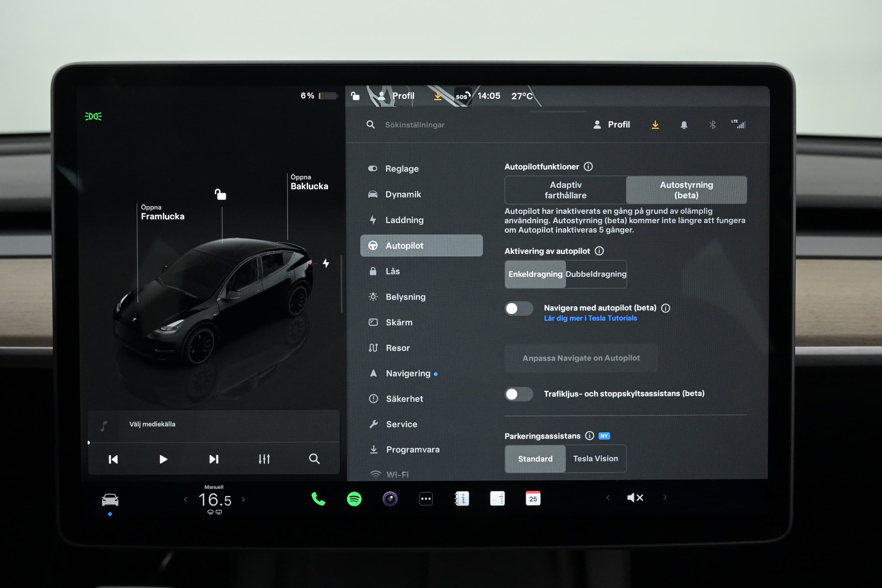Tap Anpassa Navigate on Autopilot button
The image size is (882, 588).
click(x=581, y=358)
